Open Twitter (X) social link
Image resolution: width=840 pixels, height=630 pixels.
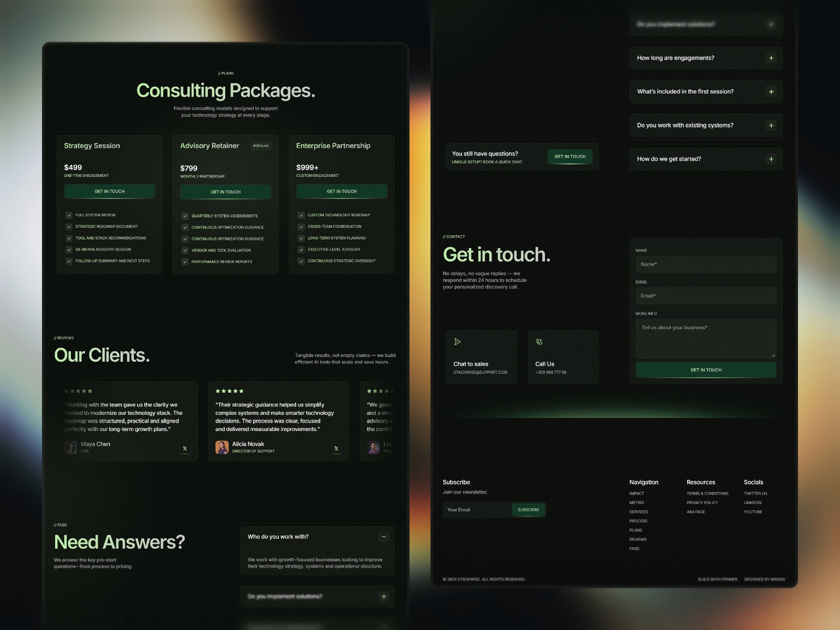[x=755, y=493]
